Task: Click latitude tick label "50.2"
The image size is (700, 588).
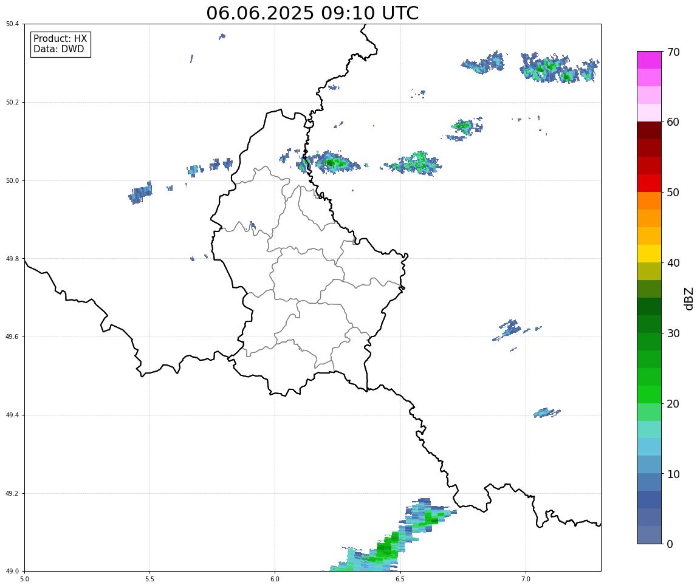Action: [x=12, y=102]
